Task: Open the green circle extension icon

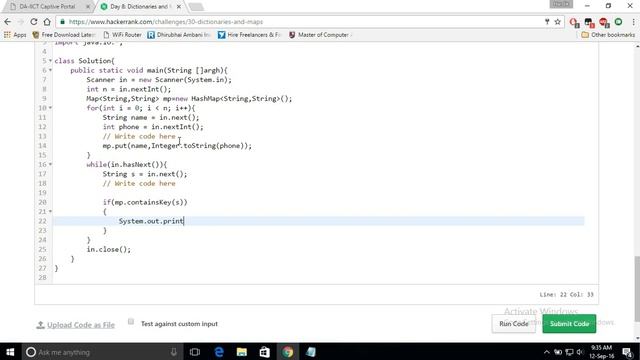Action: pyautogui.click(x=618, y=22)
